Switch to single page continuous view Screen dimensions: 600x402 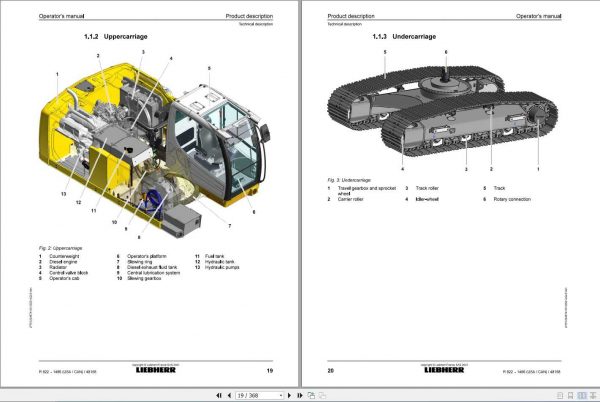pos(571,395)
